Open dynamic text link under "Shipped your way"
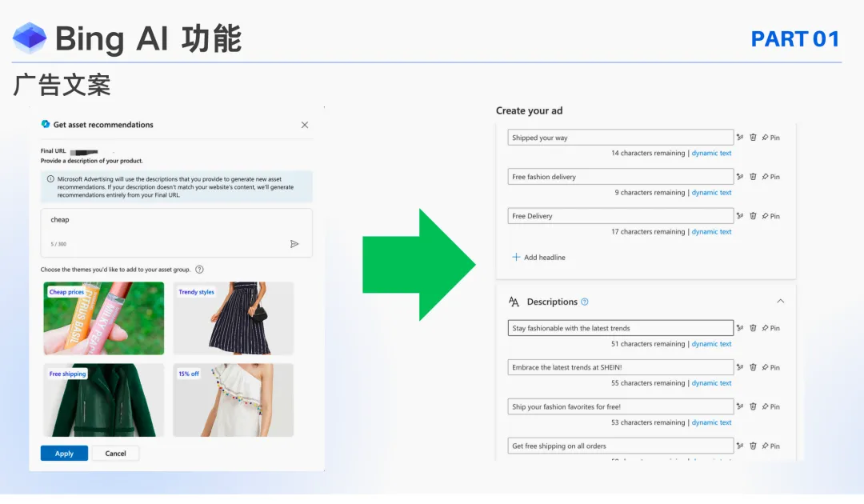 tap(711, 153)
